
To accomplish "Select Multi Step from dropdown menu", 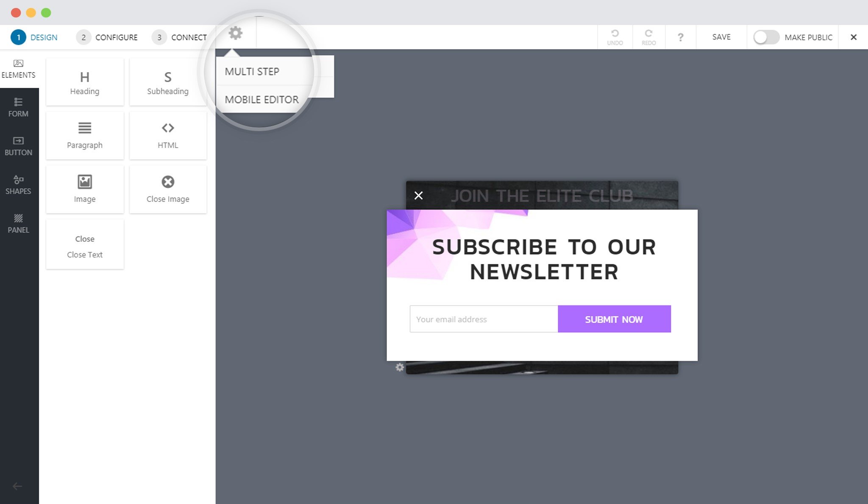I will point(252,71).
